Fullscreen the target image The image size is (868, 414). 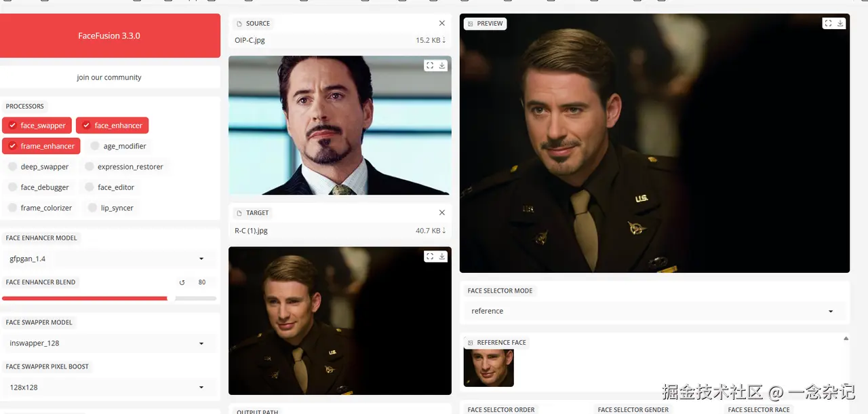pyautogui.click(x=430, y=256)
